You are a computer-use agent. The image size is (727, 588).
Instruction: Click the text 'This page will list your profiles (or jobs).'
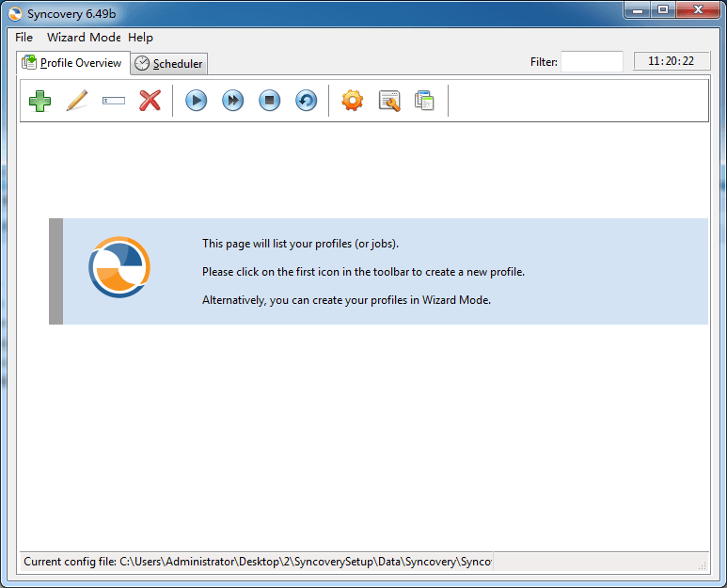coord(300,244)
